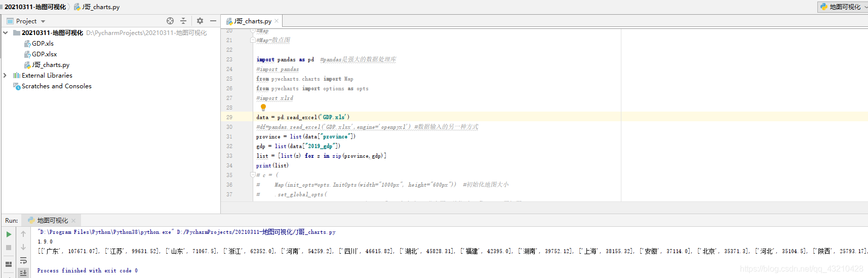Click the province = list(...) line

pyautogui.click(x=305, y=136)
